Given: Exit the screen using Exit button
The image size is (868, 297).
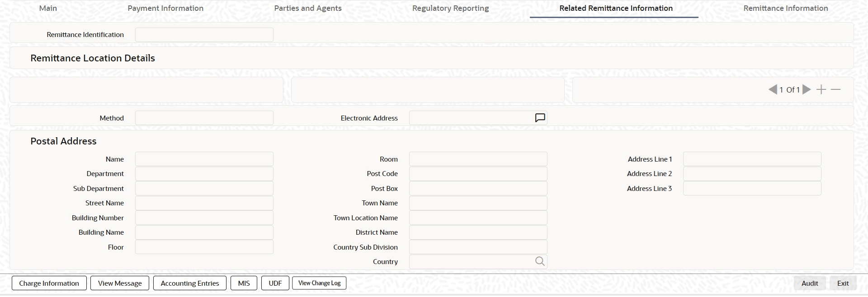Looking at the screenshot, I should (x=843, y=283).
